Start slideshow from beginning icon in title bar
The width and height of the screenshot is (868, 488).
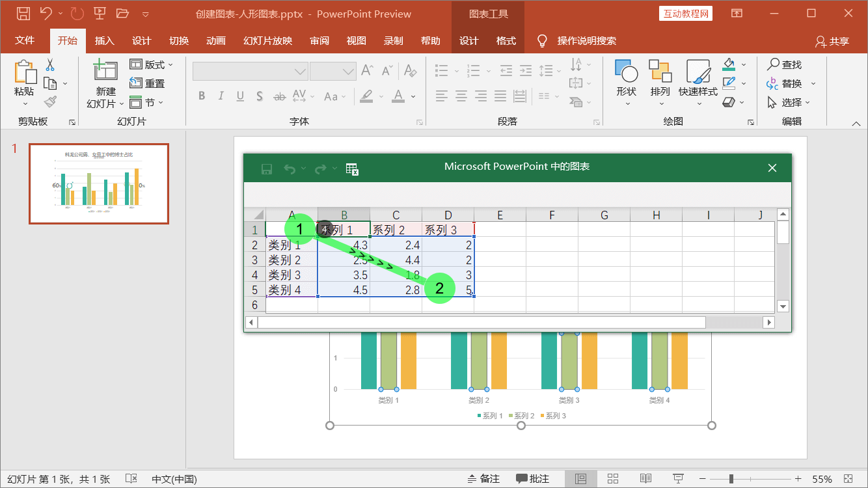[100, 13]
